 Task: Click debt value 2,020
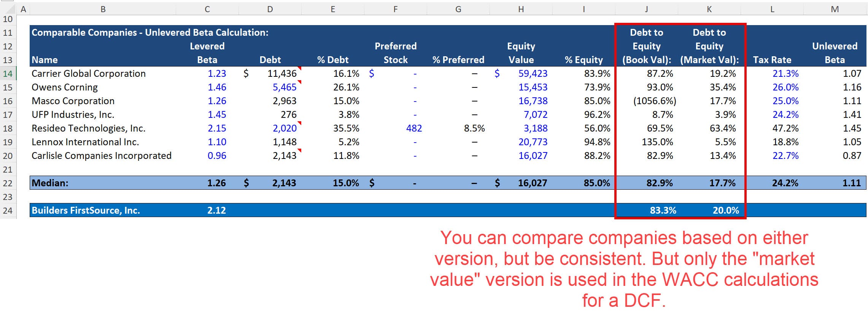(x=285, y=128)
